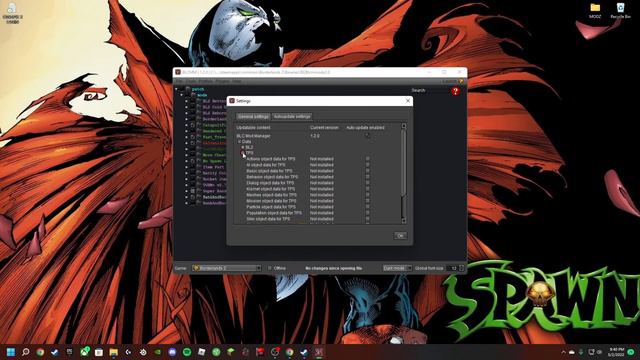Show hidden system tray icons chevron
This screenshot has width=640, height=360.
coord(563,352)
